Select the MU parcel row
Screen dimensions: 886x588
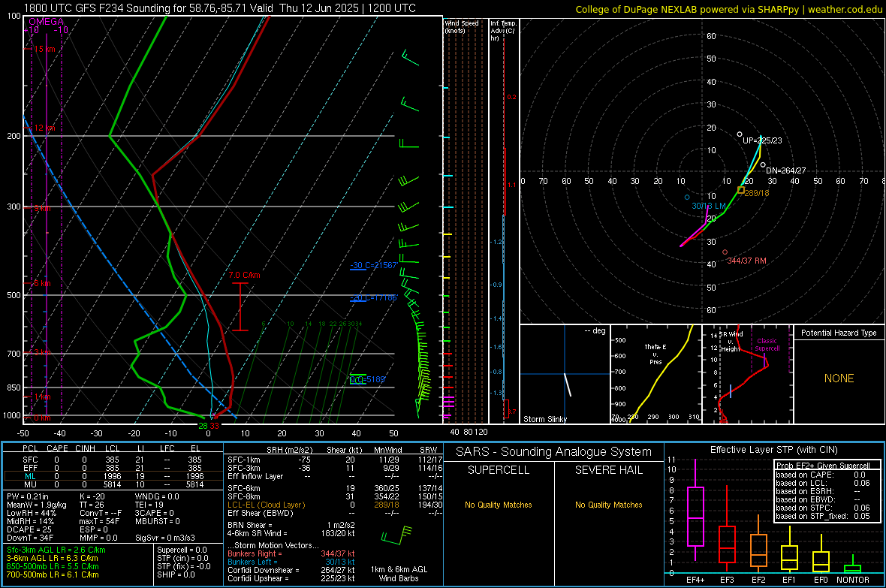113,484
